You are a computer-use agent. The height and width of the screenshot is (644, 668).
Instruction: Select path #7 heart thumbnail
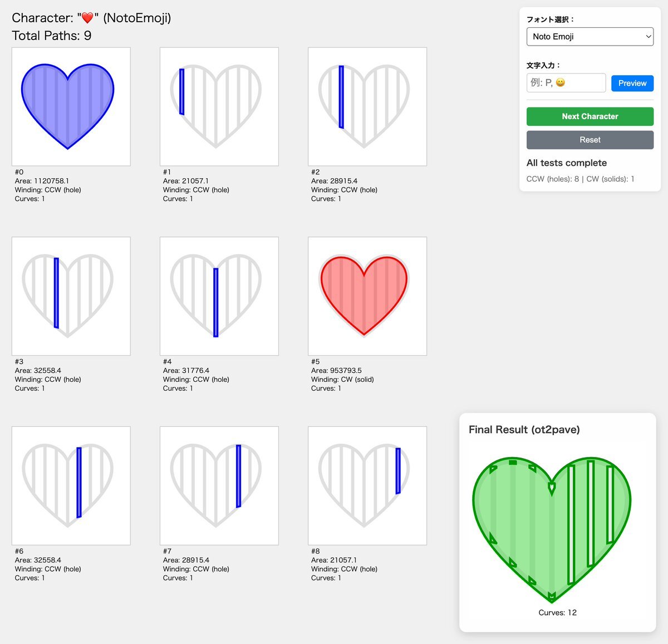coord(219,485)
